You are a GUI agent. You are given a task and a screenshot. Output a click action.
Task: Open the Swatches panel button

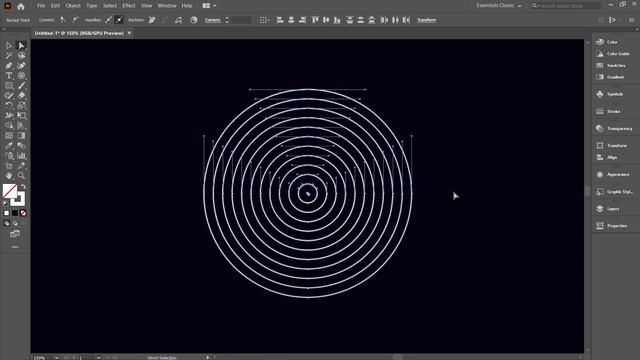click(611, 65)
